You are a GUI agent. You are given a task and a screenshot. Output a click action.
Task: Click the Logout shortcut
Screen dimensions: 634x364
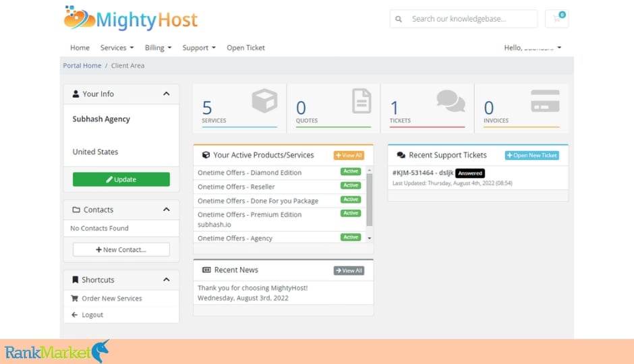(x=121, y=315)
